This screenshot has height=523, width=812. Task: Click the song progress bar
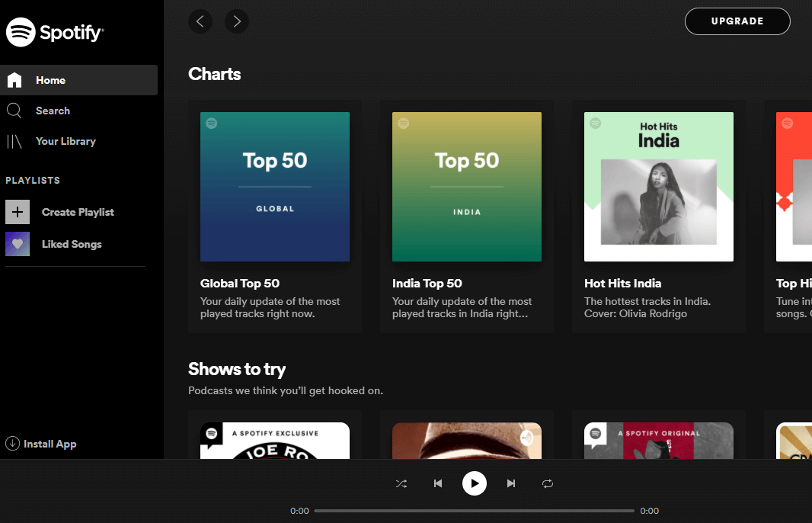click(x=475, y=511)
